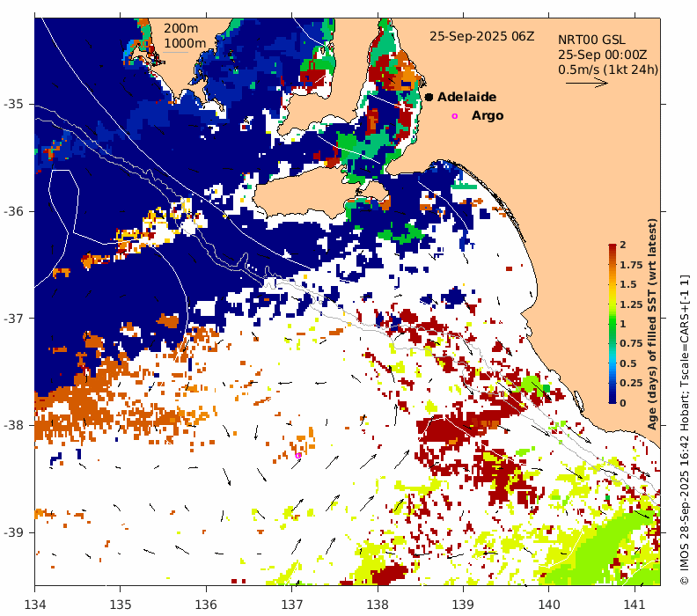
Task: Click the SST age colorbar
Action: point(613,324)
